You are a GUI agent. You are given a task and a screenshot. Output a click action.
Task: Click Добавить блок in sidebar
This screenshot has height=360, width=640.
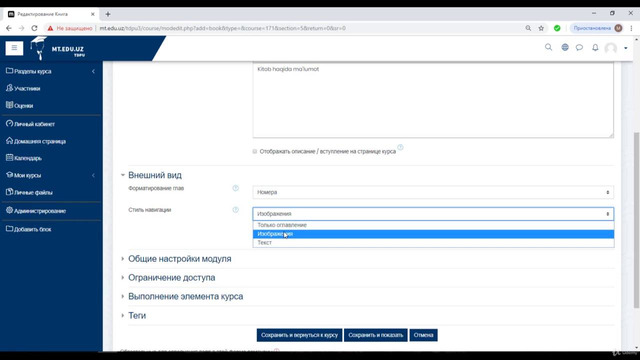point(29,229)
